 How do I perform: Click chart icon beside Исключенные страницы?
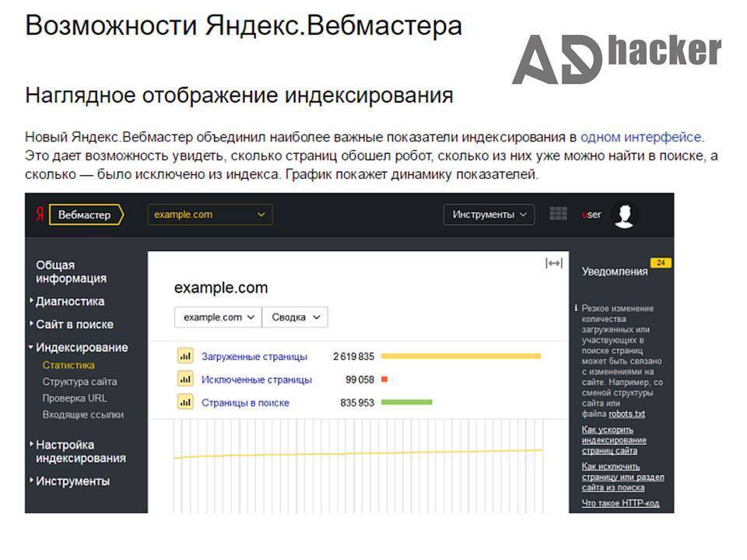[x=185, y=379]
